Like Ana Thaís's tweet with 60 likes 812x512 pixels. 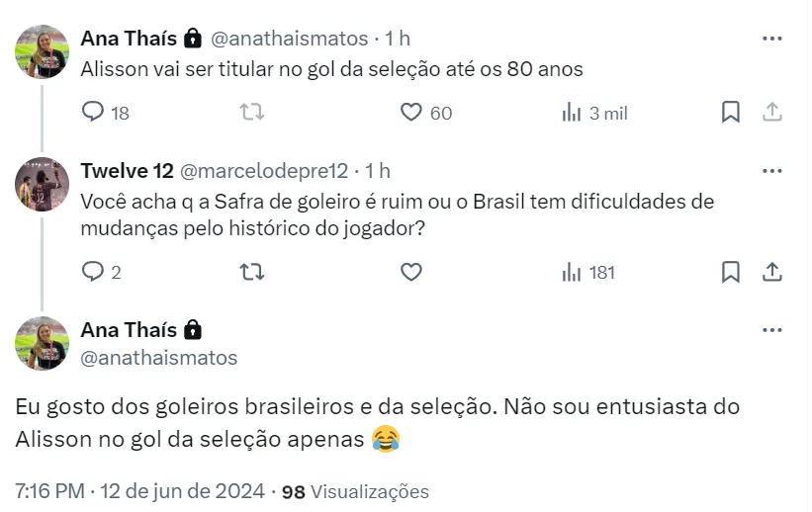pyautogui.click(x=411, y=113)
